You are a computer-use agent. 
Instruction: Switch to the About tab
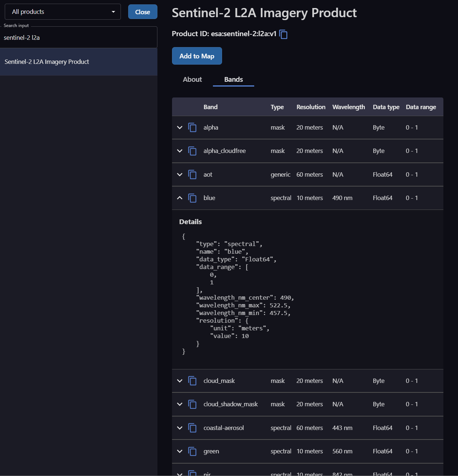click(x=192, y=80)
